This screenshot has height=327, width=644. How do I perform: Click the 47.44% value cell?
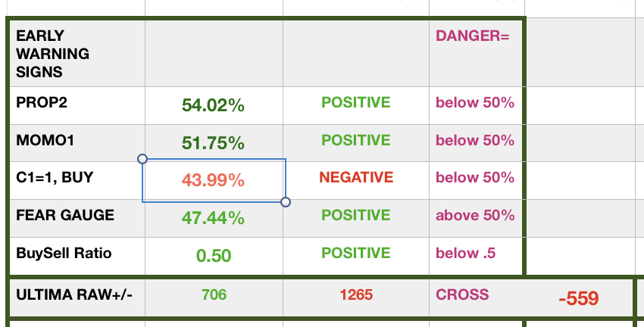(x=213, y=219)
